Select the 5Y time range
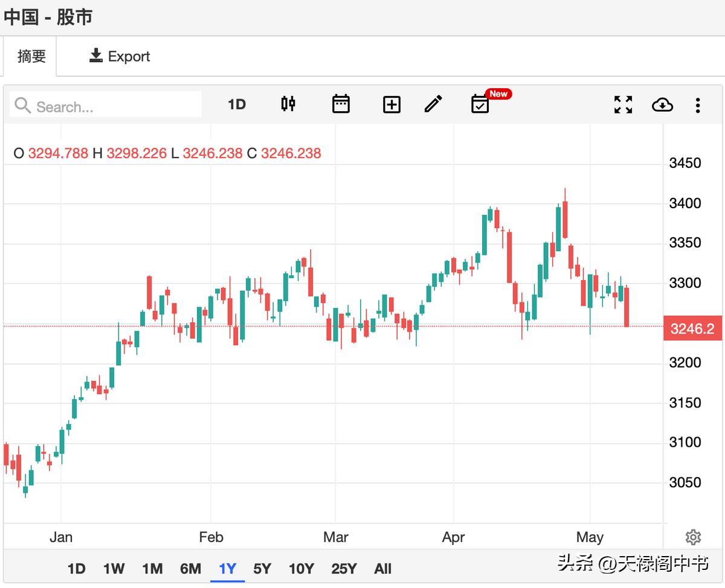The width and height of the screenshot is (725, 588). pos(262,569)
